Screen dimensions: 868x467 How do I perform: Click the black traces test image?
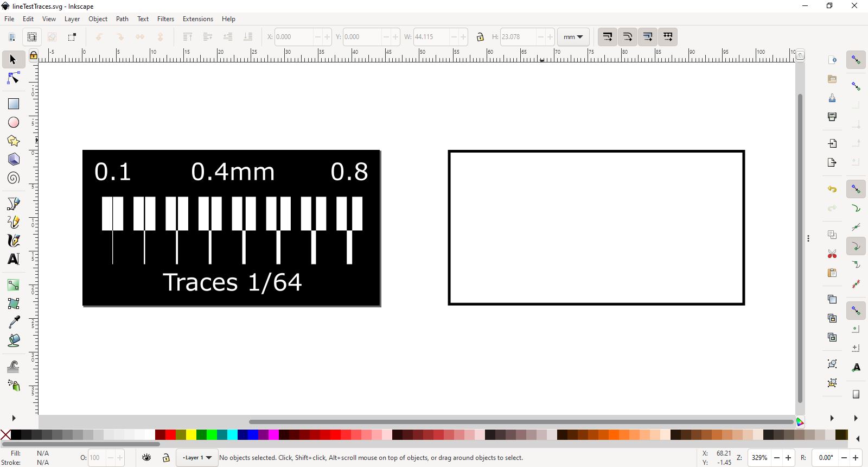coord(232,228)
